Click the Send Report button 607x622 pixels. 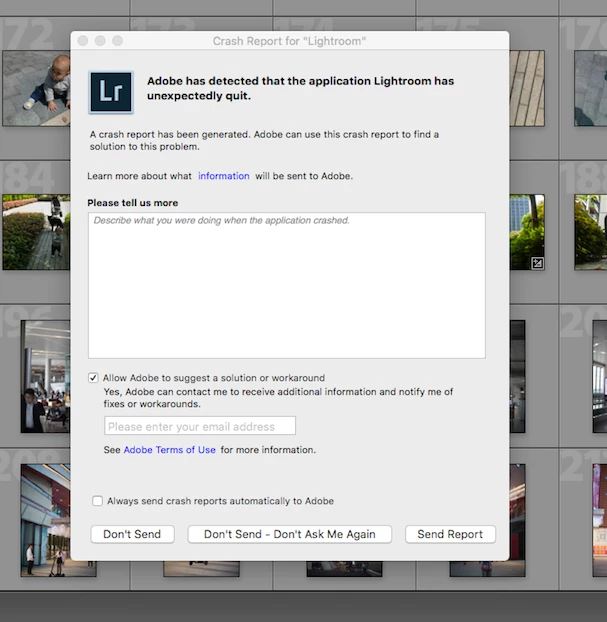point(450,534)
